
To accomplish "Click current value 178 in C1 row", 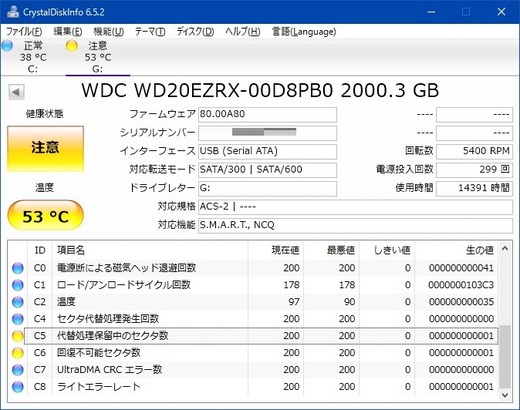I will tap(291, 285).
